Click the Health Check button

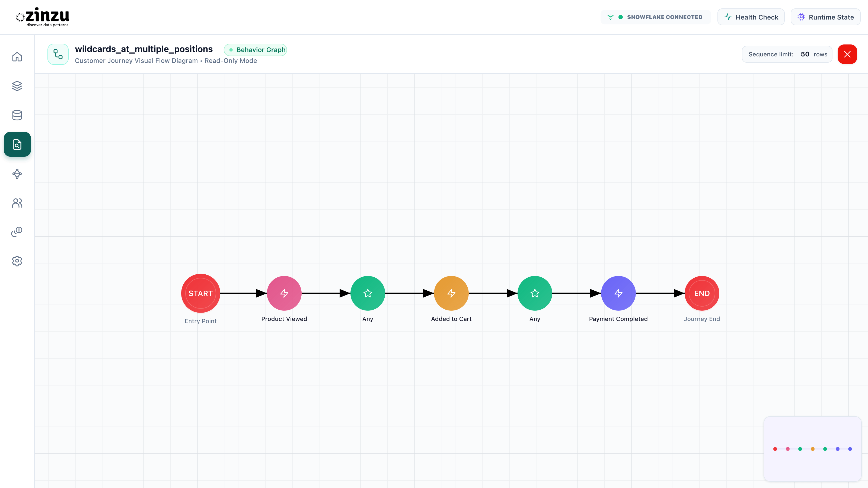(x=751, y=17)
